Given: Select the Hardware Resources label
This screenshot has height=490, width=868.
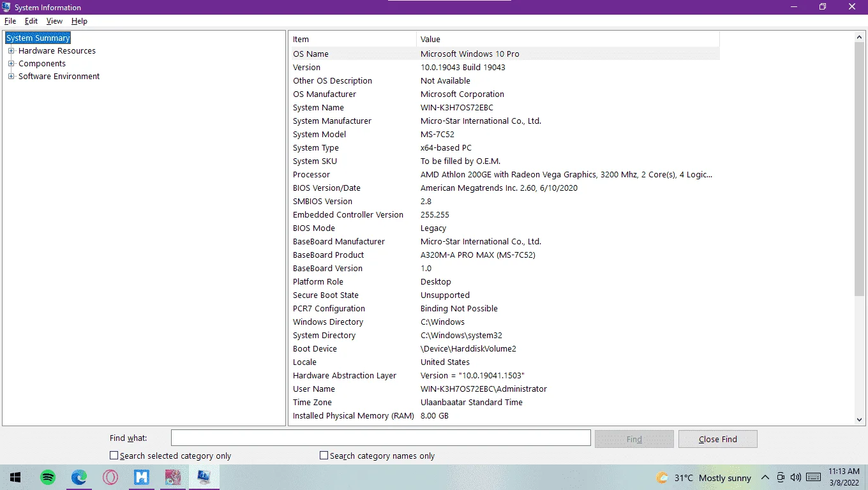Looking at the screenshot, I should click(57, 51).
